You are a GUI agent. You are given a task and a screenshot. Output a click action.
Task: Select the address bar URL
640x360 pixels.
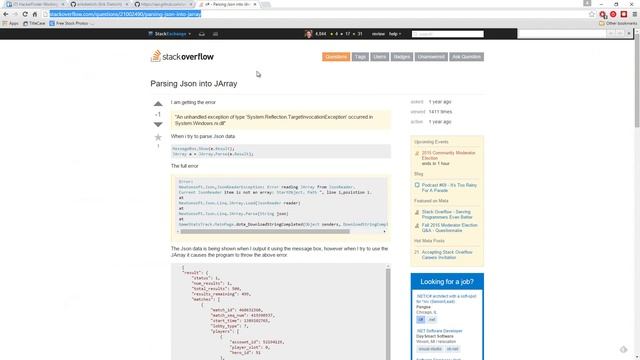click(125, 14)
